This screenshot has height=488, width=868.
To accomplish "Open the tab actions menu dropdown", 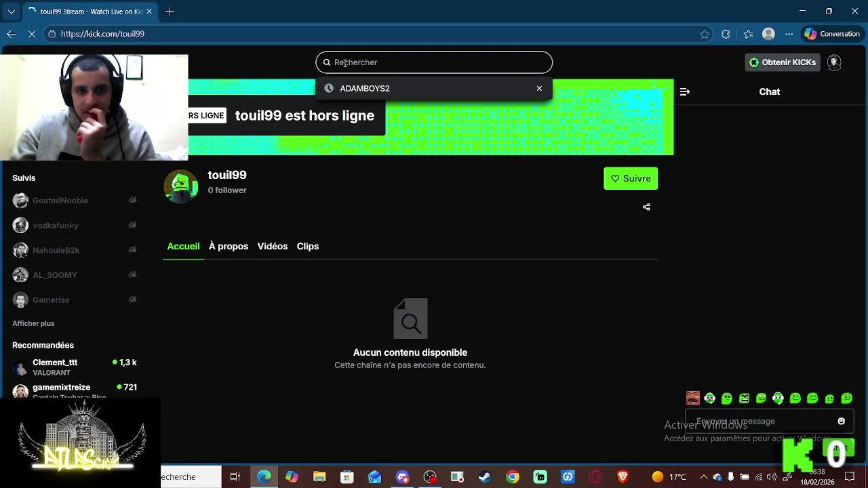I will pos(11,12).
